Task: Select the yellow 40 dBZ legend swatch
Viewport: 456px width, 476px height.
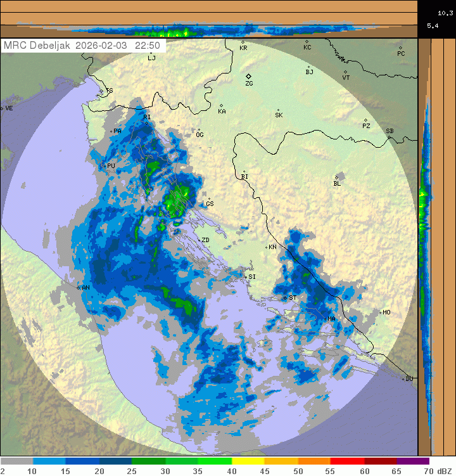Action: pyautogui.click(x=248, y=461)
